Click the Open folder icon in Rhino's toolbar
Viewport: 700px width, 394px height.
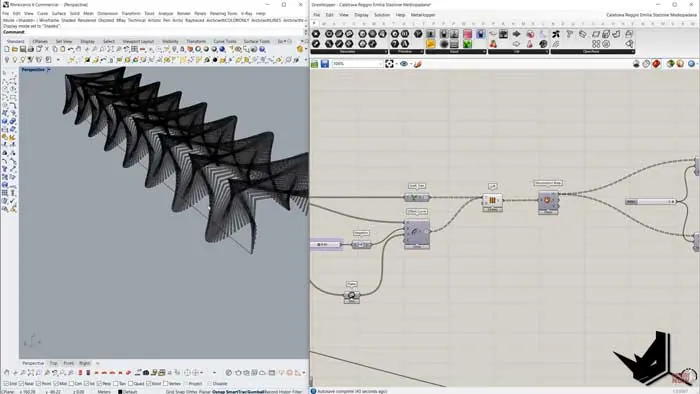[15, 49]
